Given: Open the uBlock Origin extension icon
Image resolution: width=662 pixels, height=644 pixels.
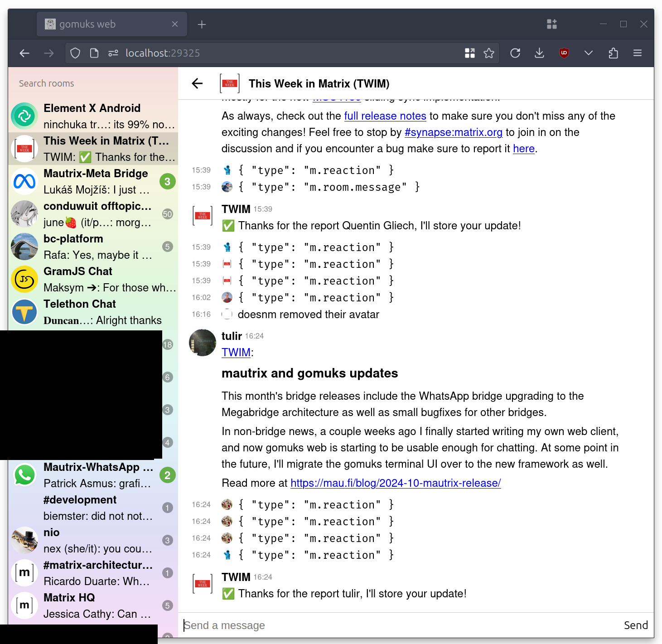Looking at the screenshot, I should coord(564,53).
